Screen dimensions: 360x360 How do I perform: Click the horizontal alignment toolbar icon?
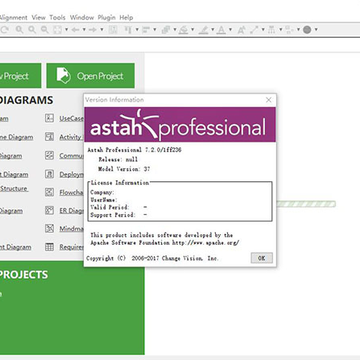point(146,30)
